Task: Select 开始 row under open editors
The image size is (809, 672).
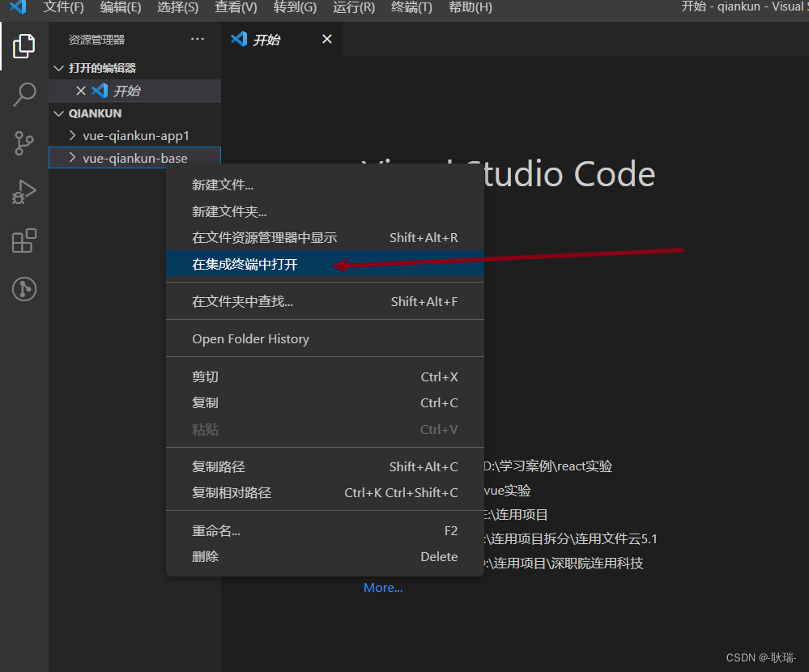Action: coord(134,91)
